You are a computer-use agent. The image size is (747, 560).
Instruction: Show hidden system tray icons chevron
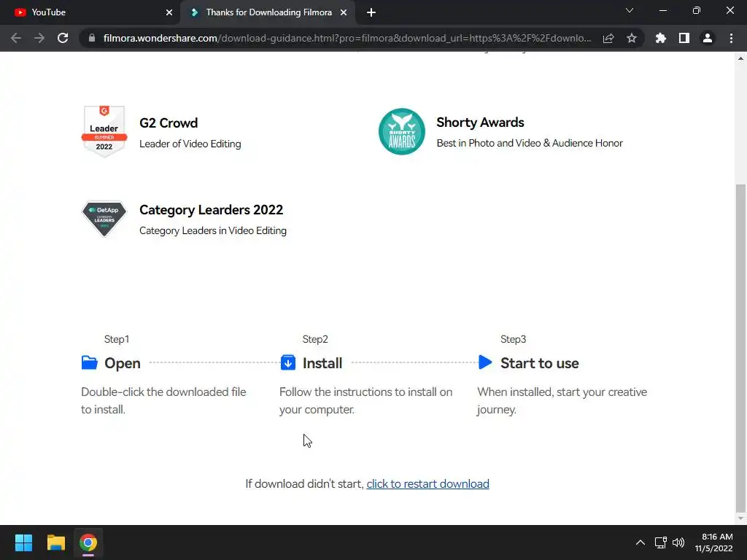click(640, 542)
